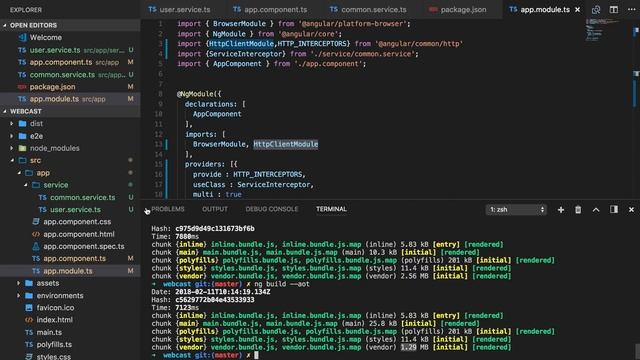Click the favicon.ico file icon

[29, 307]
